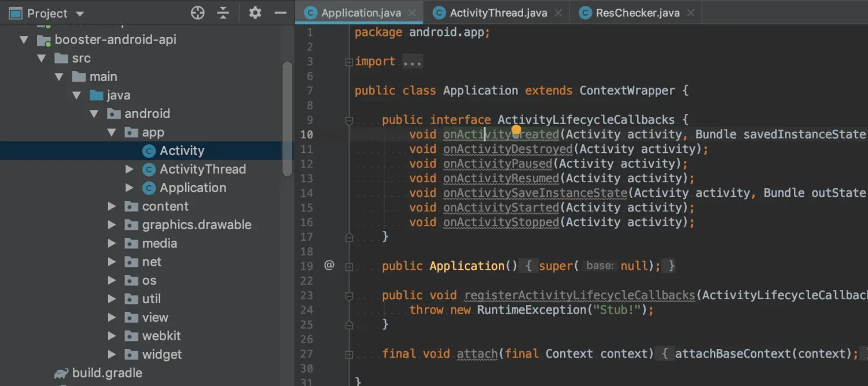Screen dimensions: 868x386
Task: Click onActivityStarted method name
Action: pyautogui.click(x=501, y=208)
